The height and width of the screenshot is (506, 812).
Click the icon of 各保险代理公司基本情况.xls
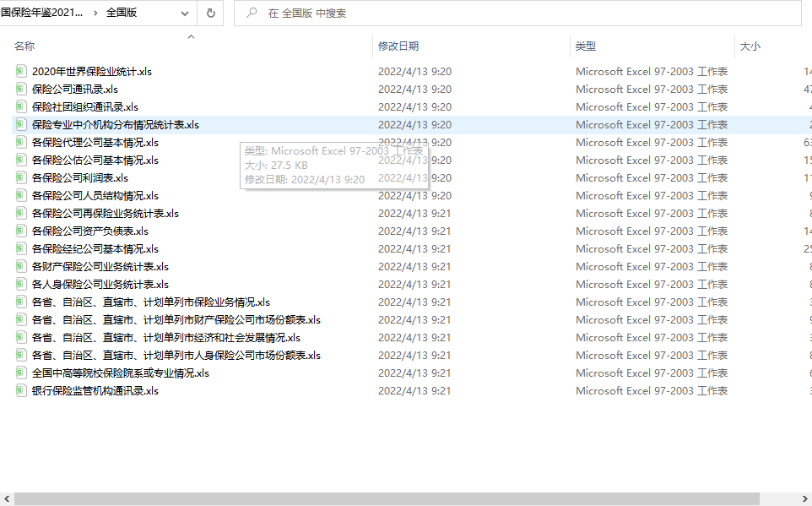21,142
